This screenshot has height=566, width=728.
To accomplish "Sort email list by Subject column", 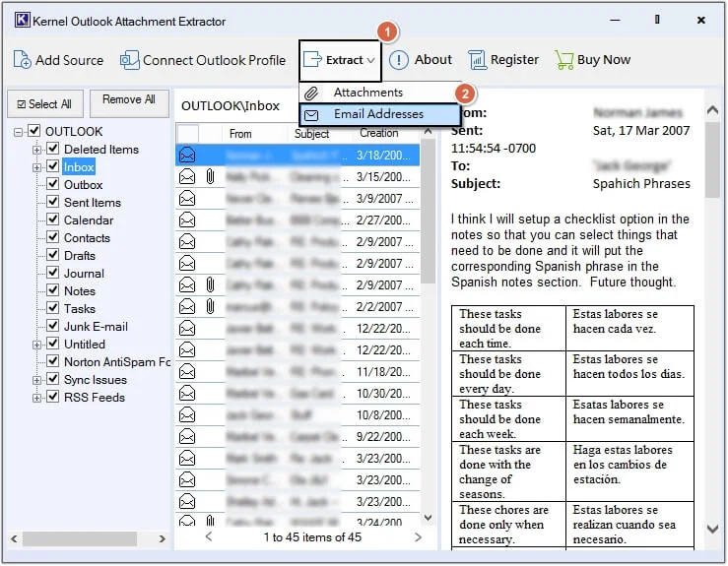I will [x=311, y=134].
